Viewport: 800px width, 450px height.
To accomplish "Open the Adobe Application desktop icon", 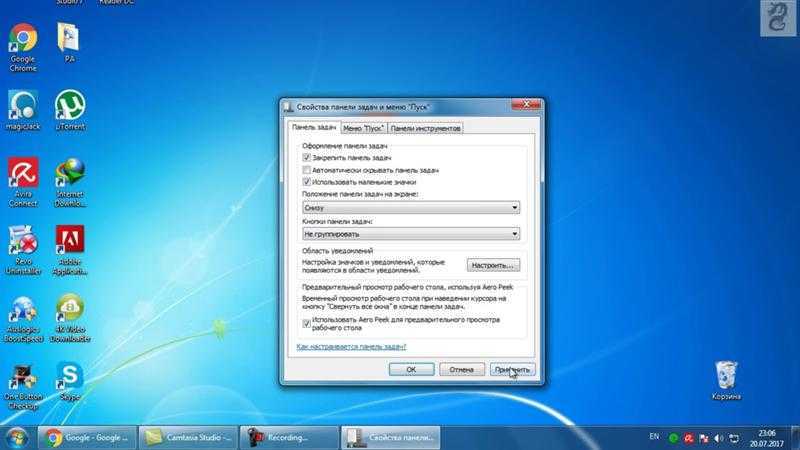I will (70, 250).
